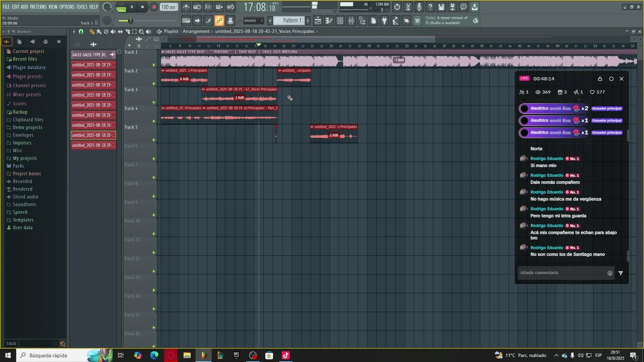
Task: Open the ADD menu
Action: coord(25,7)
